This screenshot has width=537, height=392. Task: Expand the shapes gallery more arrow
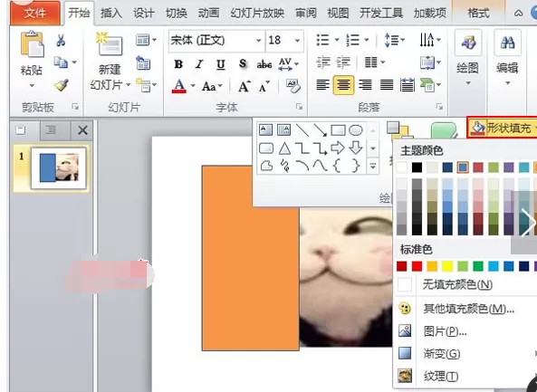coord(372,167)
